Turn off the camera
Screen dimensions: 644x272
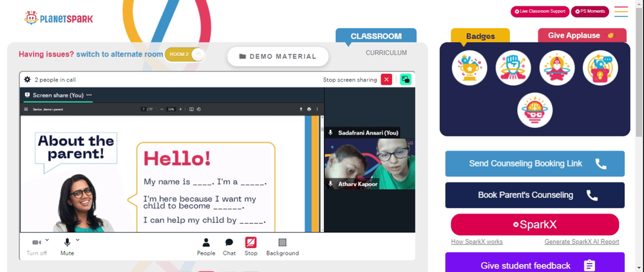tap(37, 247)
